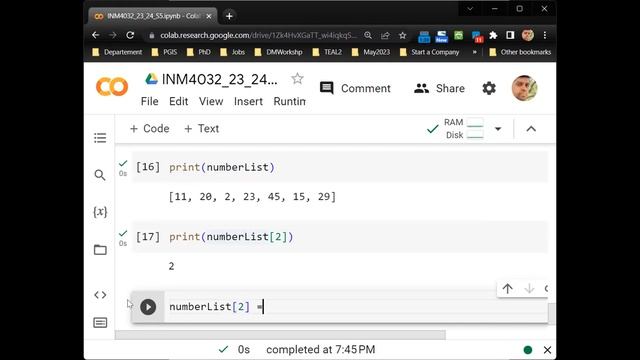Open the DMWorkshp bookmark folder
Viewport: 640px width, 360px height.
(278, 52)
